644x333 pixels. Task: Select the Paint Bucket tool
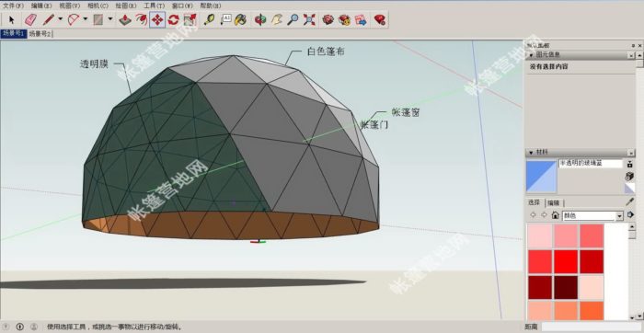click(x=241, y=19)
